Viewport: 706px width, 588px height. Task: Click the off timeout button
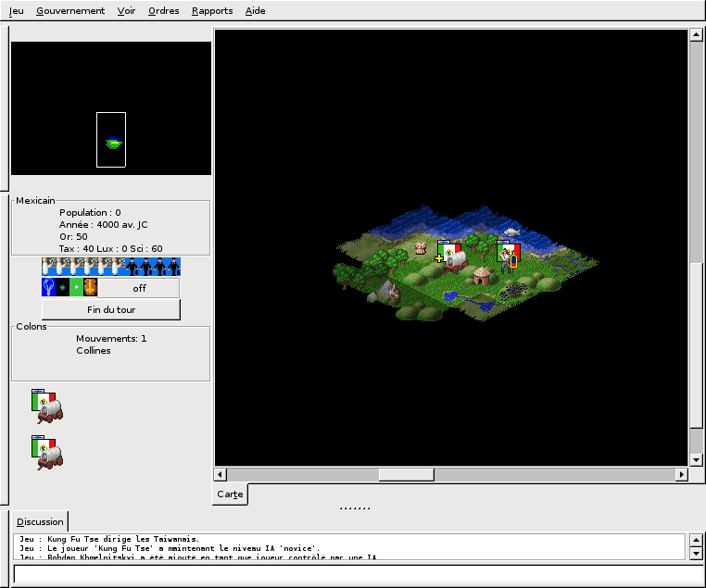tap(139, 287)
